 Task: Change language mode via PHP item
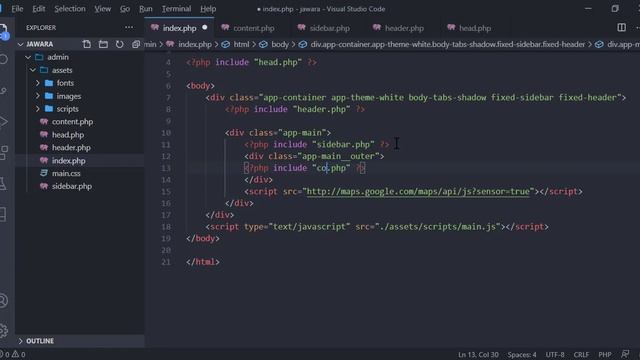604,354
